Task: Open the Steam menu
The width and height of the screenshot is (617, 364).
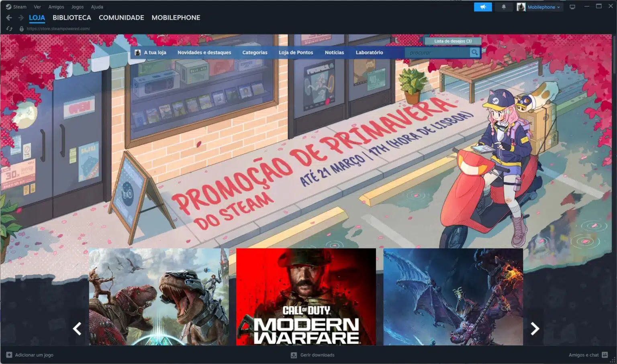Action: click(x=20, y=7)
